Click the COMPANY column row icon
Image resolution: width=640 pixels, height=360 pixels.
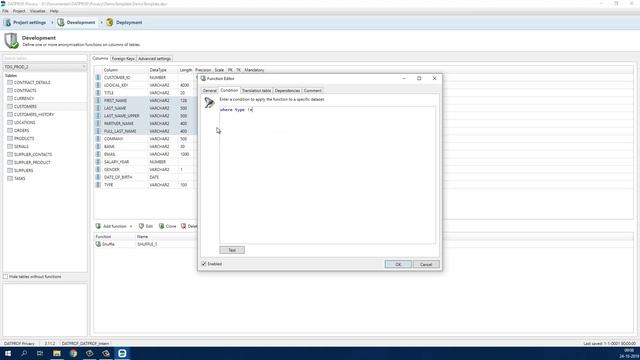point(98,139)
